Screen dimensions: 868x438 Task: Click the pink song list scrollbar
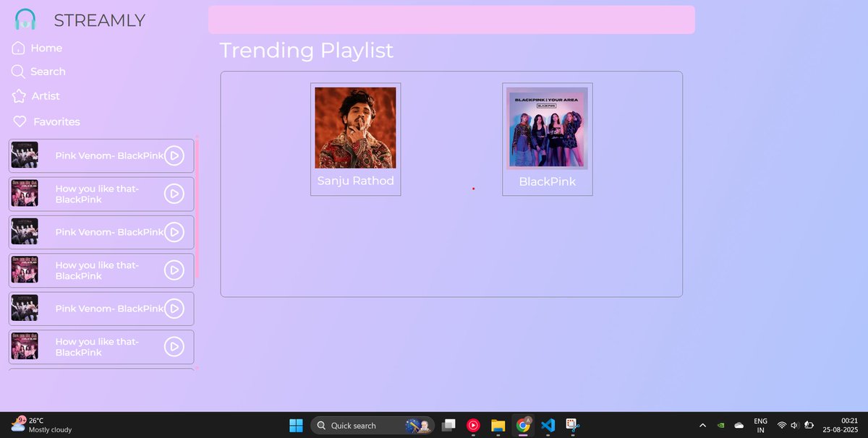point(197,210)
